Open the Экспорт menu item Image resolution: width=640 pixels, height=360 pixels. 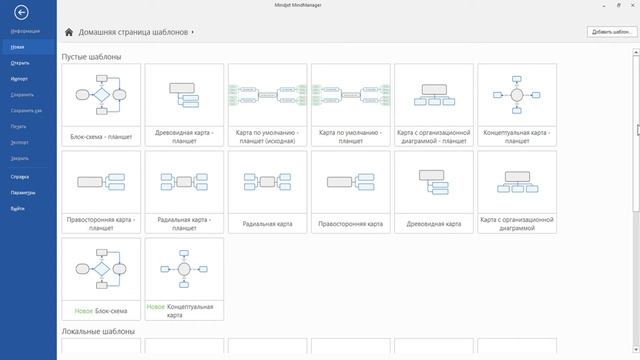click(20, 142)
